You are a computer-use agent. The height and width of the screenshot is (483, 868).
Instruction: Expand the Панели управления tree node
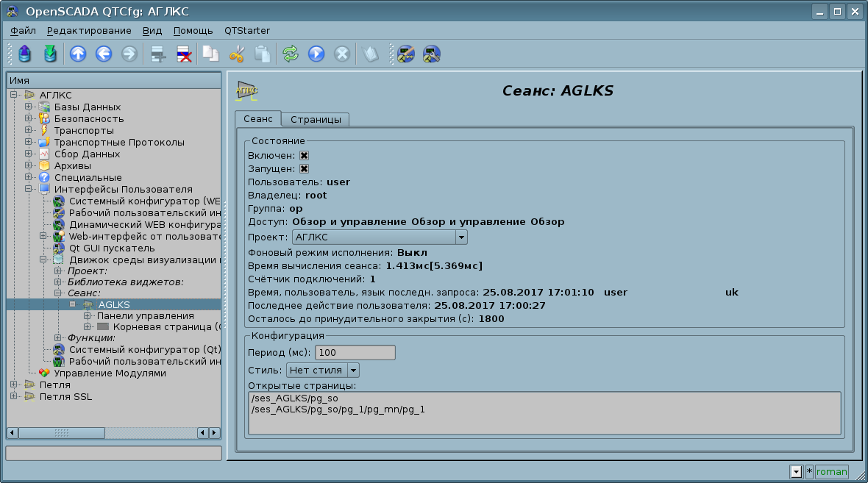click(88, 316)
